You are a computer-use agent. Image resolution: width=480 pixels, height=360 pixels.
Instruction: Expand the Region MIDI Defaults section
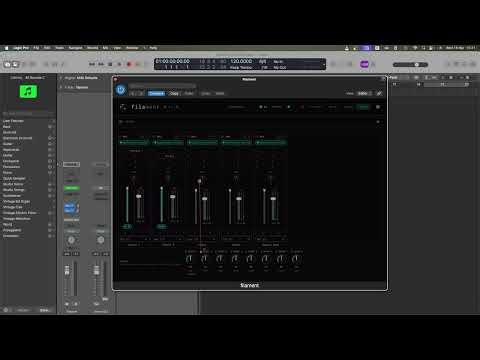coord(61,78)
